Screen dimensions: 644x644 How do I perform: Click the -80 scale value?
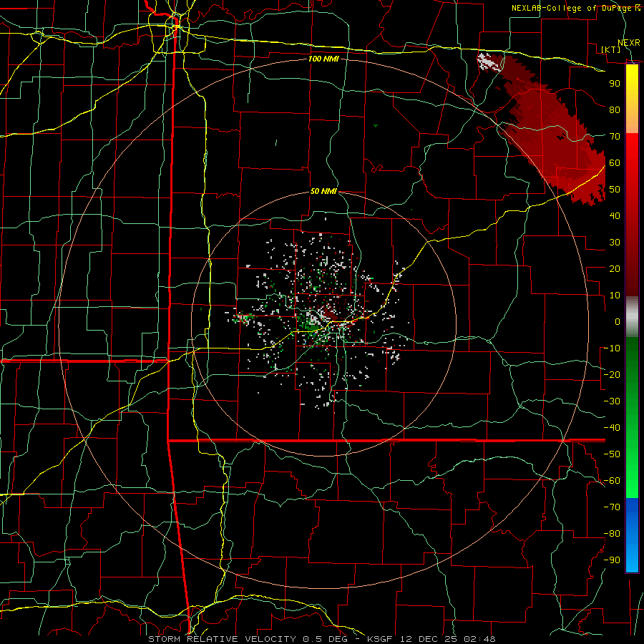(612, 534)
